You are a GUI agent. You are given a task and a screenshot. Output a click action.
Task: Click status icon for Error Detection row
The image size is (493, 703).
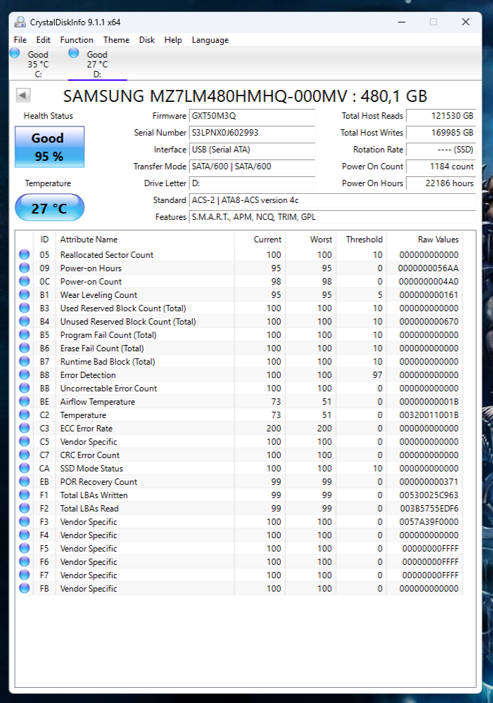[x=24, y=374]
